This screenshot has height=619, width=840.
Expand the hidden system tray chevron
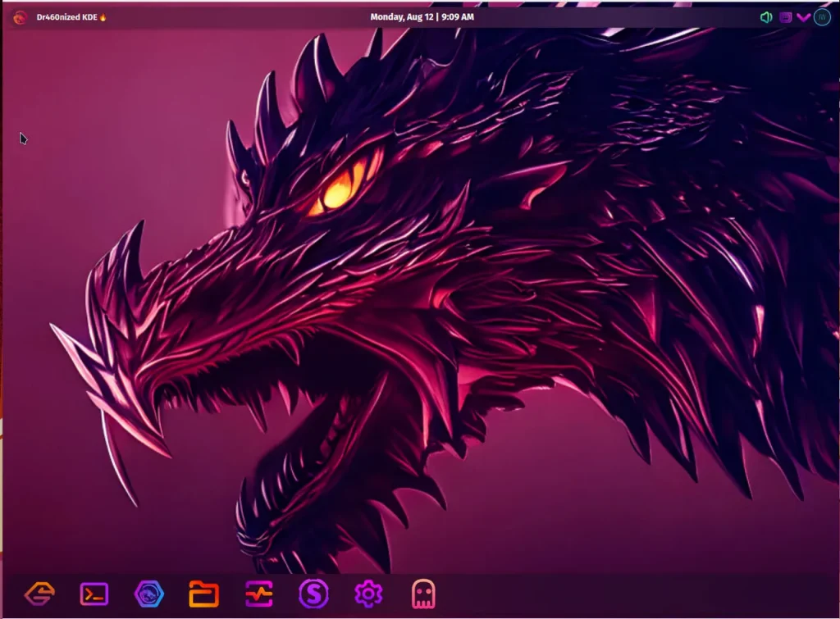coord(804,17)
